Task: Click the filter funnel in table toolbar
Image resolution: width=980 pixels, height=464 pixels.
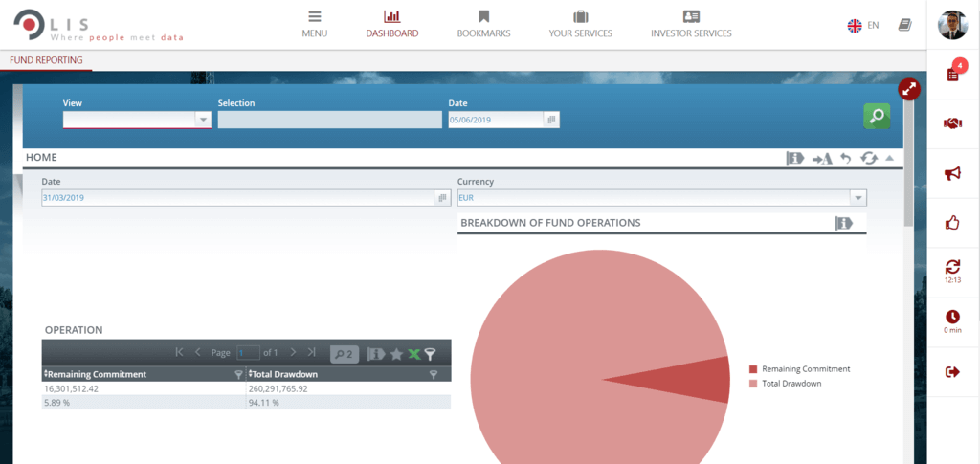Action: click(430, 354)
